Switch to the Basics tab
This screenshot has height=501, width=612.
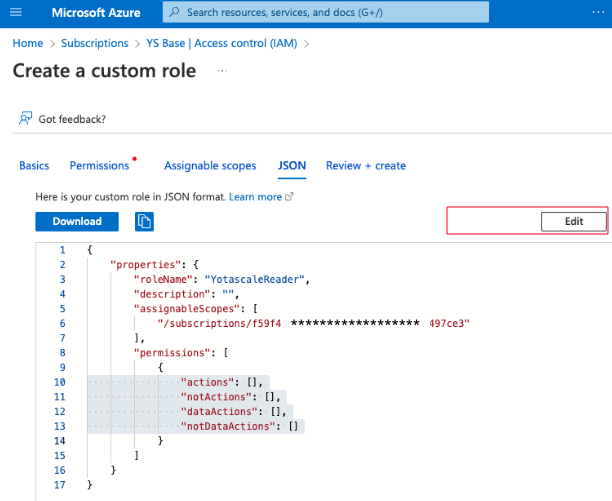click(x=34, y=166)
